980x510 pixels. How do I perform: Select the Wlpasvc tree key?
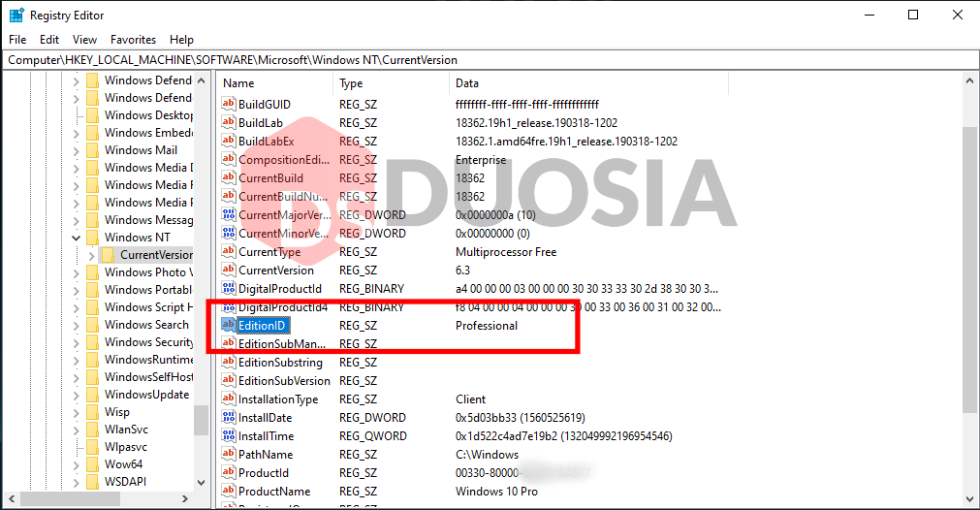pyautogui.click(x=126, y=447)
